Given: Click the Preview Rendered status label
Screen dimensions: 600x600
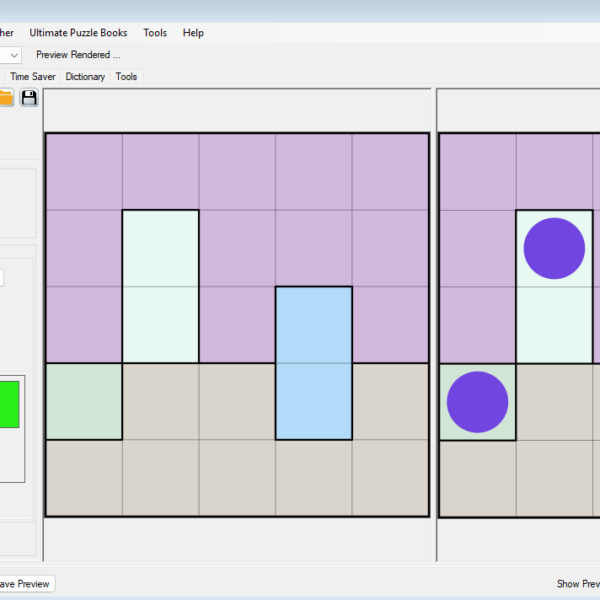Looking at the screenshot, I should pos(78,55).
